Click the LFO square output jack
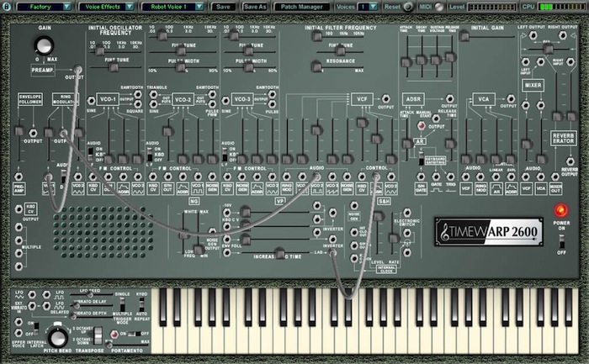The image size is (589, 364). (x=46, y=295)
